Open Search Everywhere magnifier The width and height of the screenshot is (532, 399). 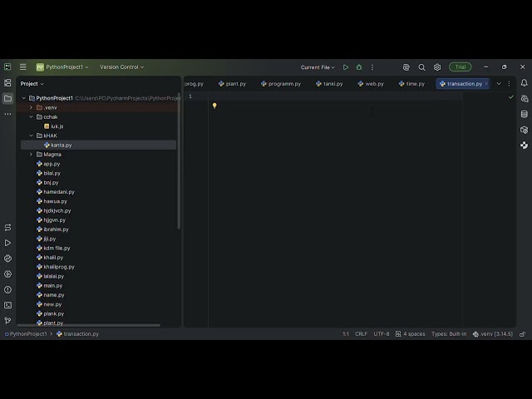[x=421, y=67]
